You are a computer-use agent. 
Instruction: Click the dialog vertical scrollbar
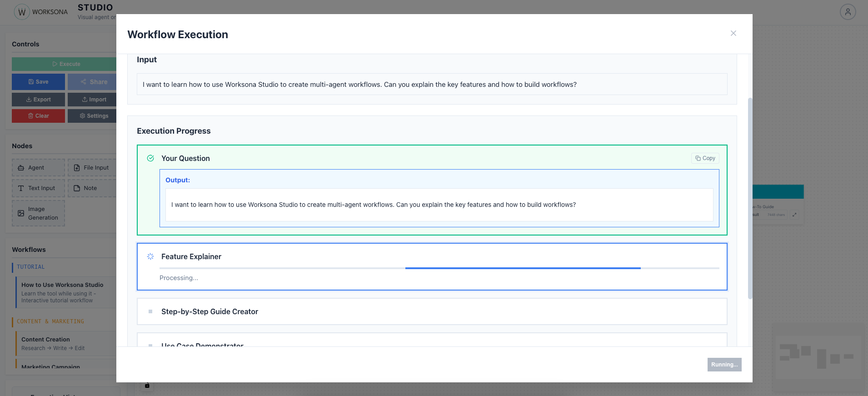tap(750, 198)
